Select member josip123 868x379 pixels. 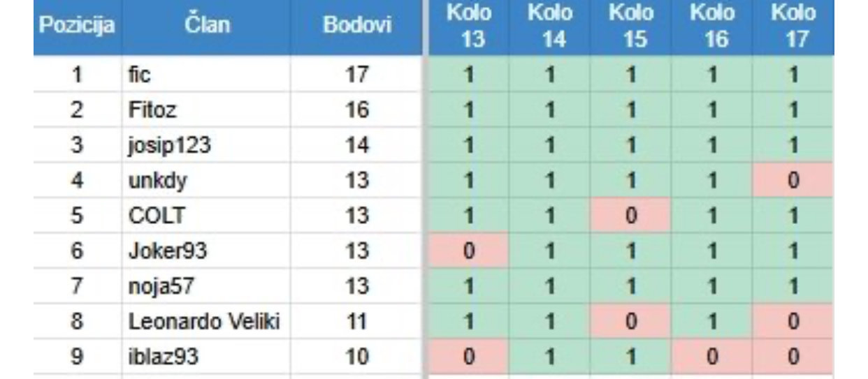point(160,146)
